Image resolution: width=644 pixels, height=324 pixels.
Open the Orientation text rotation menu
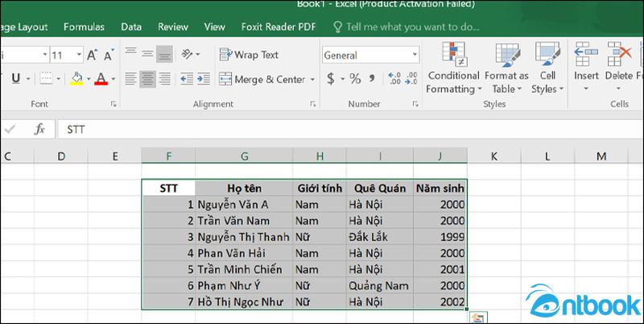coord(190,54)
